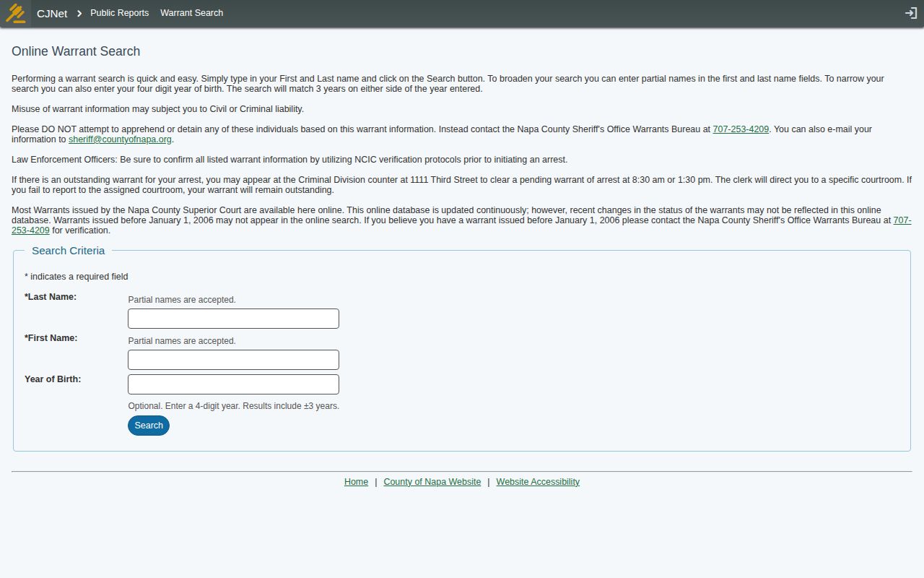Click the Search Criteria legend text
This screenshot has height=578, width=924.
[69, 251]
